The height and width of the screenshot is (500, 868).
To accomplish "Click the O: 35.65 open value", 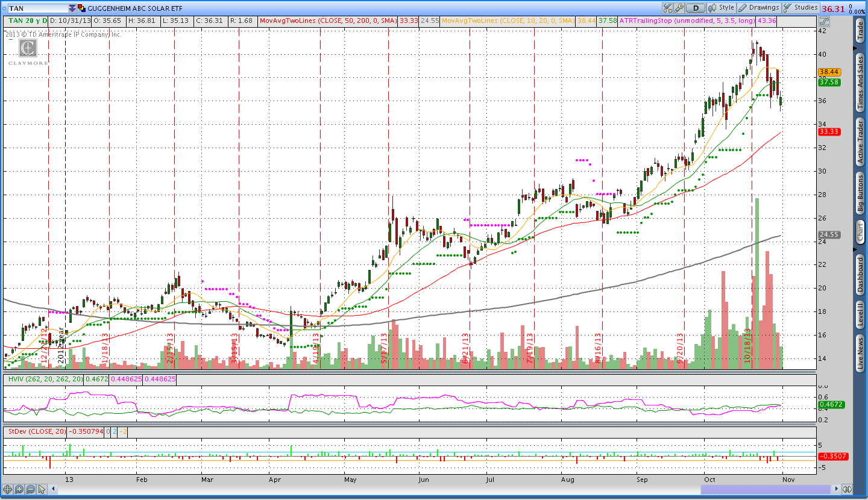I will pyautogui.click(x=108, y=20).
